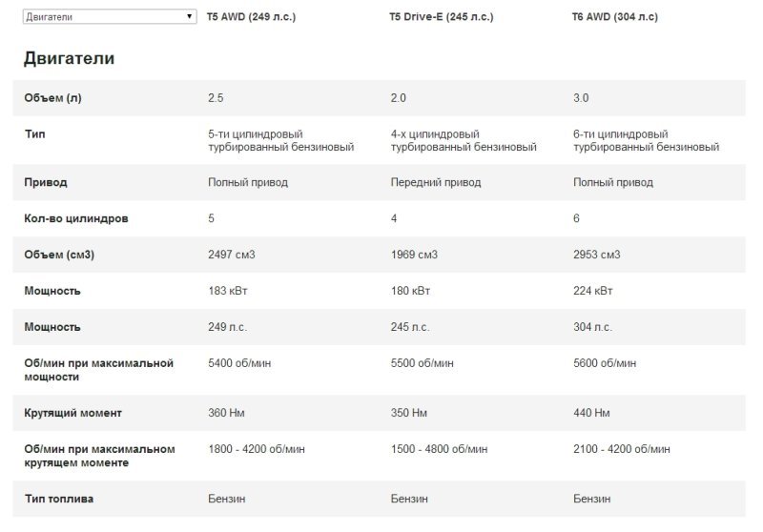763x532 pixels.
Task: Click the 1500 - 4800 об/мин cell
Action: click(441, 449)
